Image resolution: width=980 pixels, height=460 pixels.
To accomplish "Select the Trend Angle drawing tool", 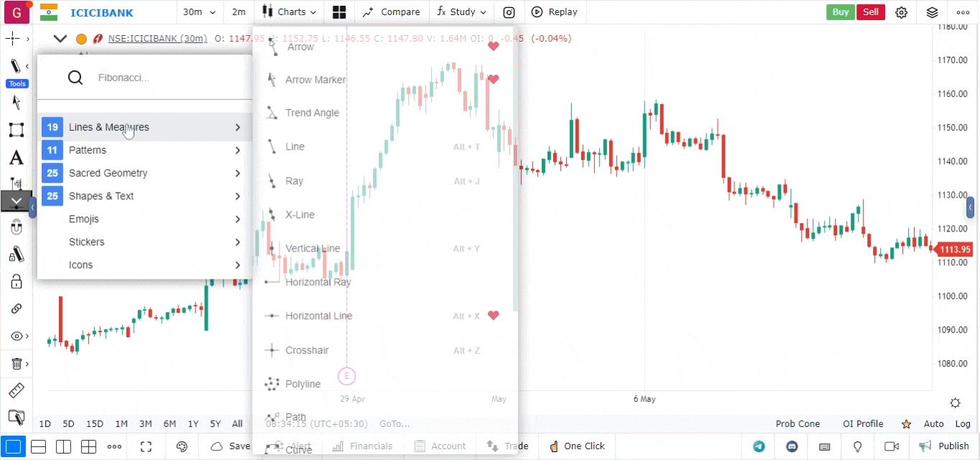I will point(312,113).
